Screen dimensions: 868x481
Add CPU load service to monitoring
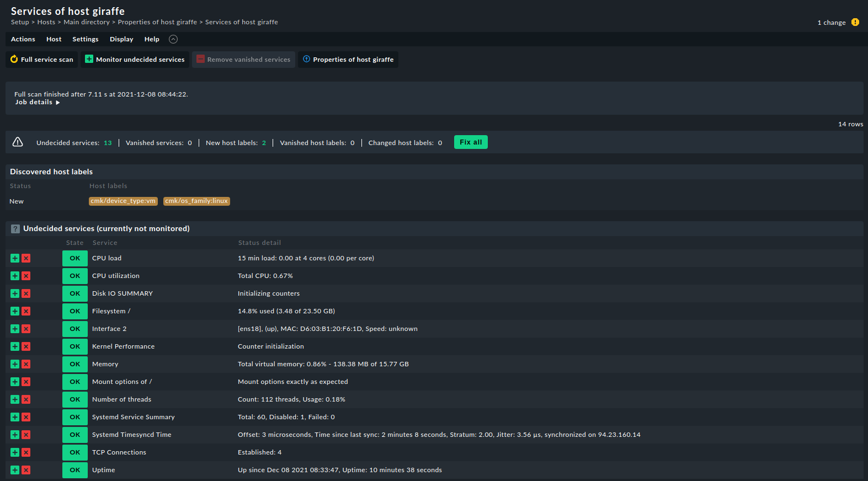click(15, 258)
